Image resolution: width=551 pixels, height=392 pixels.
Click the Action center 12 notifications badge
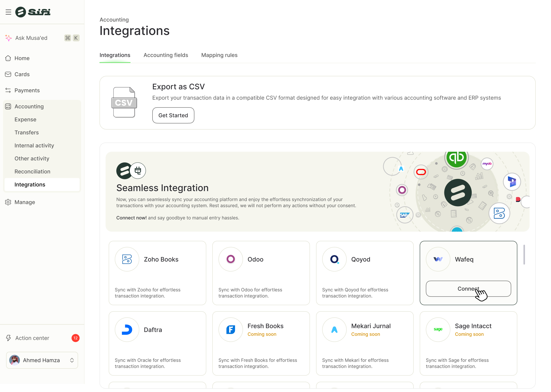click(76, 338)
